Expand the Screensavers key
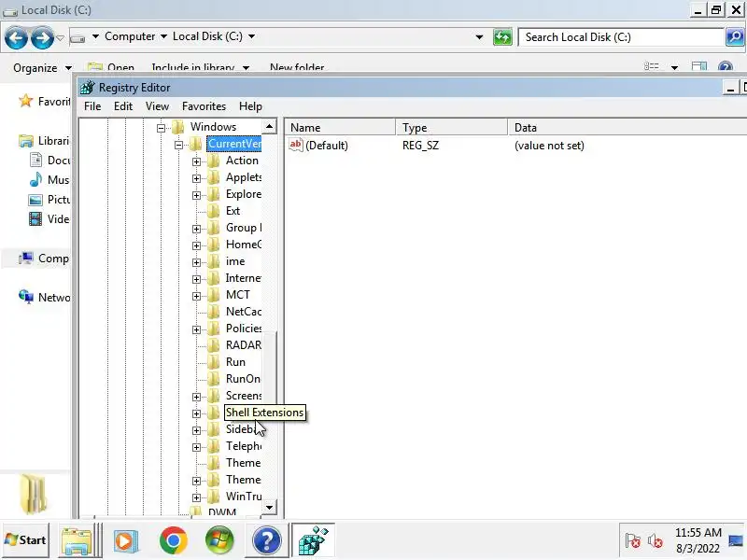Viewport: 747px width, 560px height. point(196,396)
